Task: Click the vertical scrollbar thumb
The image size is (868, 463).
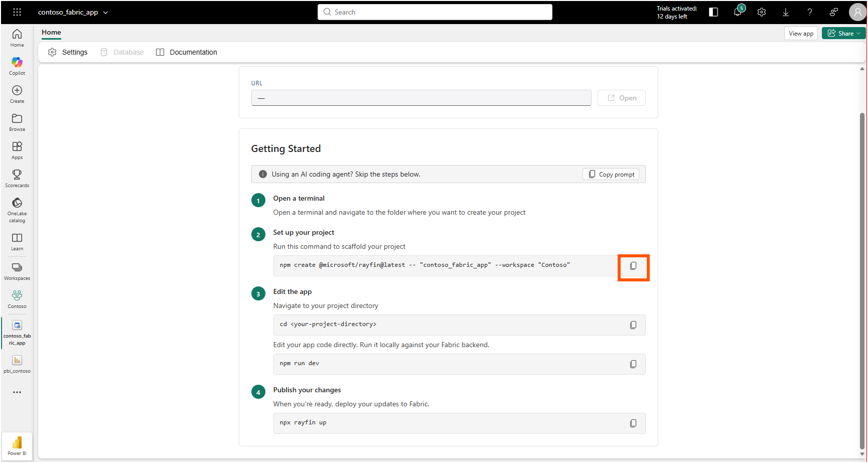Action: (862, 281)
